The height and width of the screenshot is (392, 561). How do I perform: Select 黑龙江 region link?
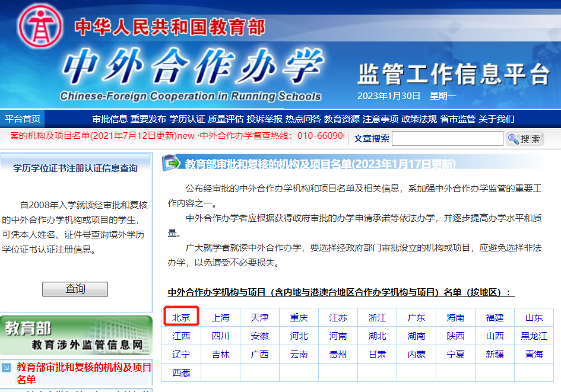click(534, 336)
